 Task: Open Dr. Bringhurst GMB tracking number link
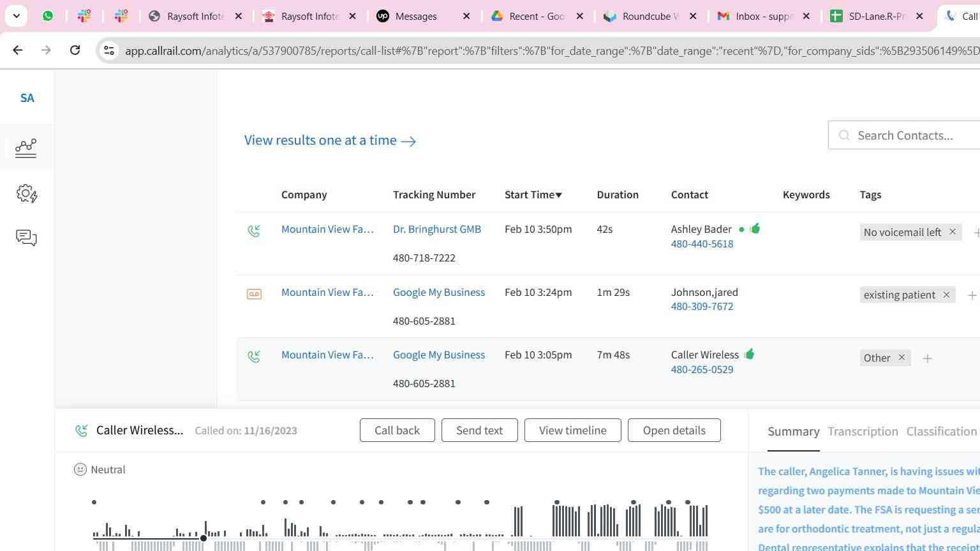(437, 229)
